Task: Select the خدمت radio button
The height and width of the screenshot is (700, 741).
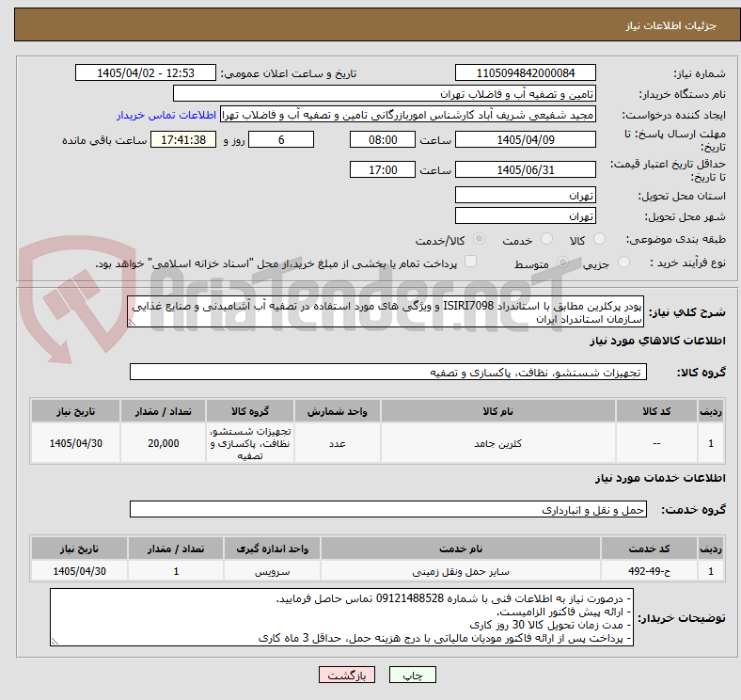Action: (546, 239)
